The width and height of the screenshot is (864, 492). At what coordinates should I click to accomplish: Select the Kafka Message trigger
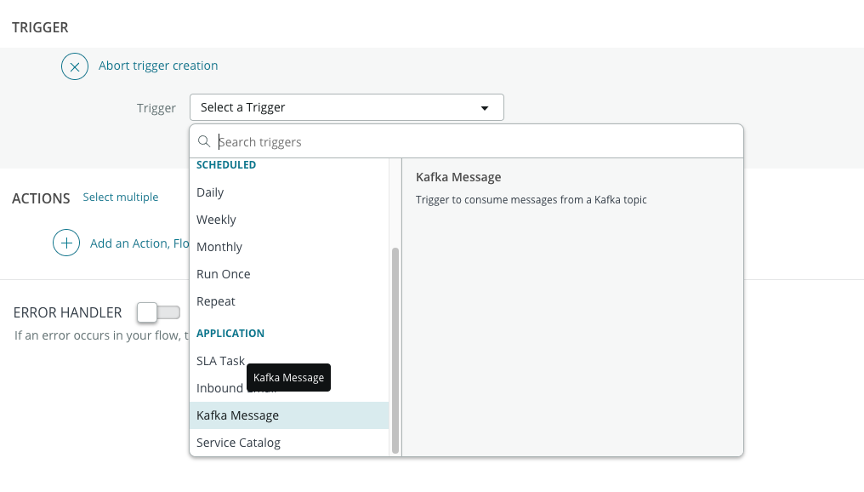pos(289,415)
